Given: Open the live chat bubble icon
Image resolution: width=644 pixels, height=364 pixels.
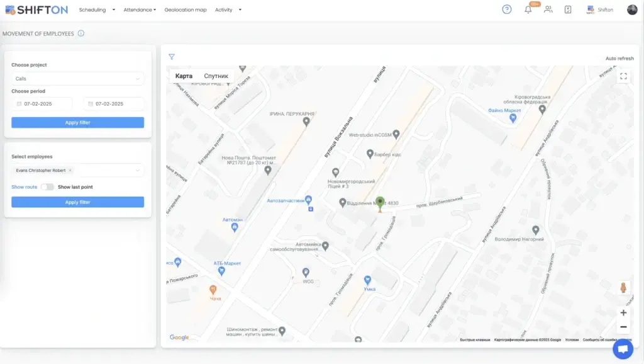Looking at the screenshot, I should [623, 348].
